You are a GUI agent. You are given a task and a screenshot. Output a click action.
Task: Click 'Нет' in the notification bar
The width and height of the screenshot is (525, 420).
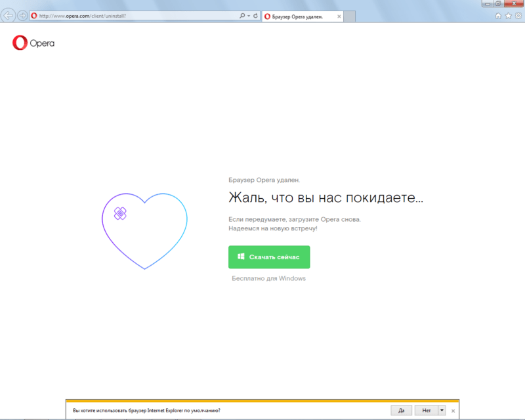coord(427,410)
